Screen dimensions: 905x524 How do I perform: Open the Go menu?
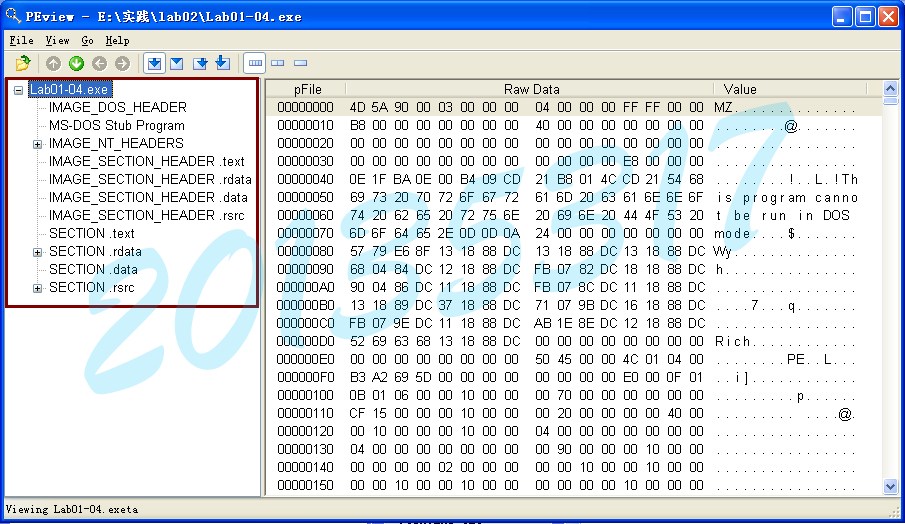coord(87,41)
